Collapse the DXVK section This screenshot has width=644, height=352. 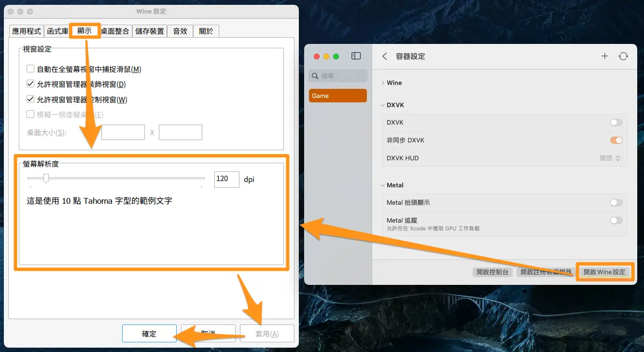click(383, 105)
